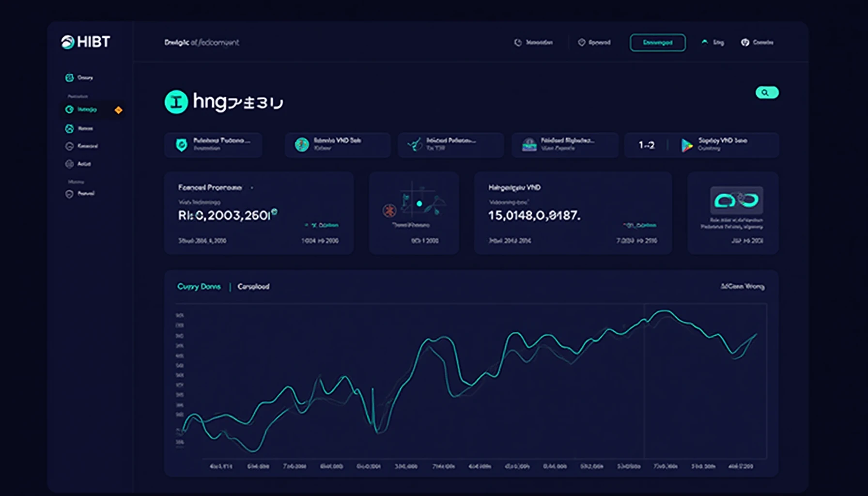
Task: Select the highlighted sidebar item with orange diamond
Action: (92, 110)
